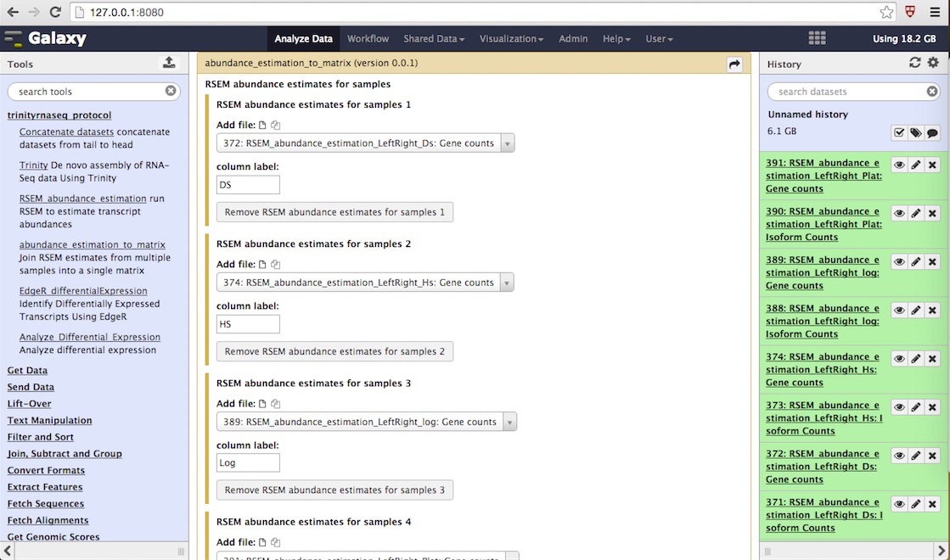Image resolution: width=950 pixels, height=560 pixels.
Task: Click the column label field containing HS
Action: tap(248, 323)
